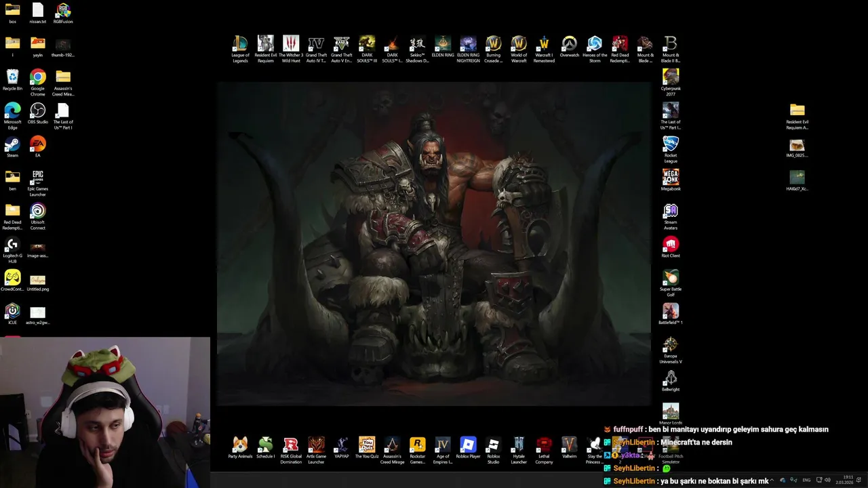
Task: Click the Artix Game Launcher icon
Action: point(316,450)
